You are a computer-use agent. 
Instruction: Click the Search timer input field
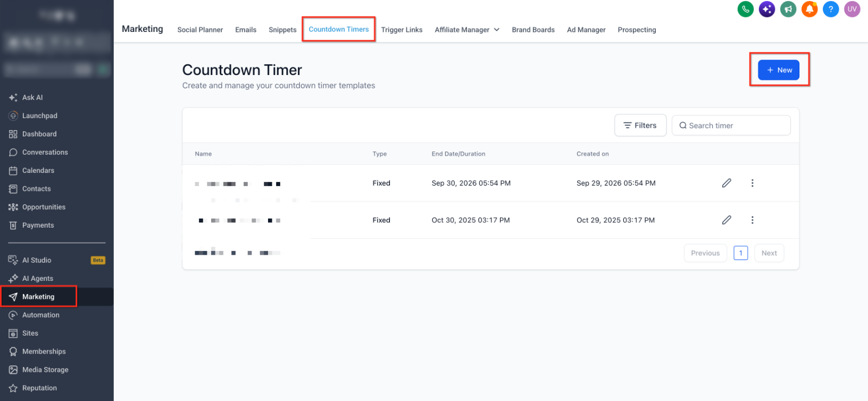point(731,126)
